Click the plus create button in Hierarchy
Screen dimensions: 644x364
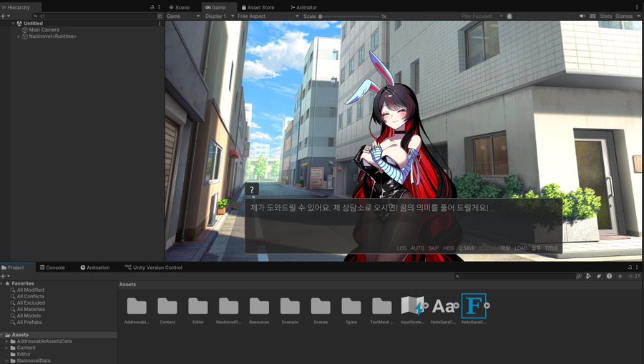(x=4, y=16)
